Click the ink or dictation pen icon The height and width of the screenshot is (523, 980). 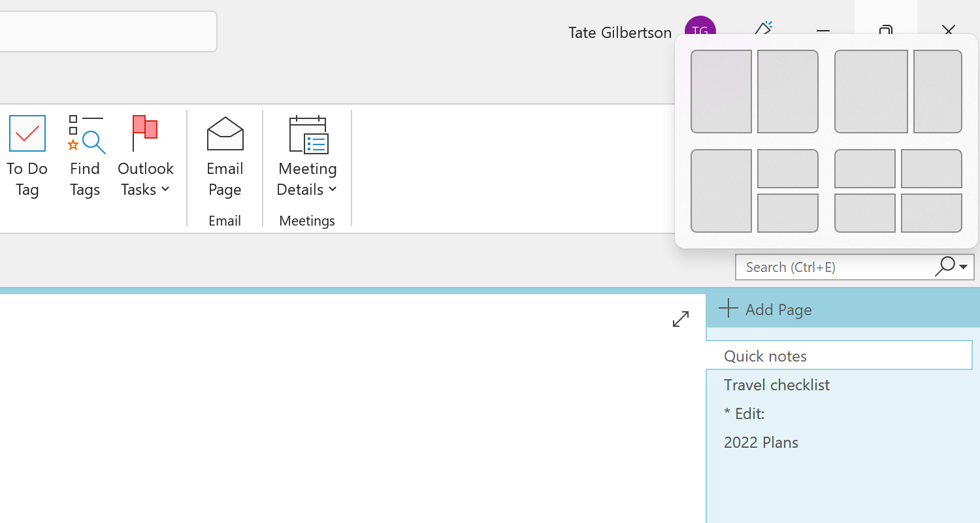click(x=764, y=29)
